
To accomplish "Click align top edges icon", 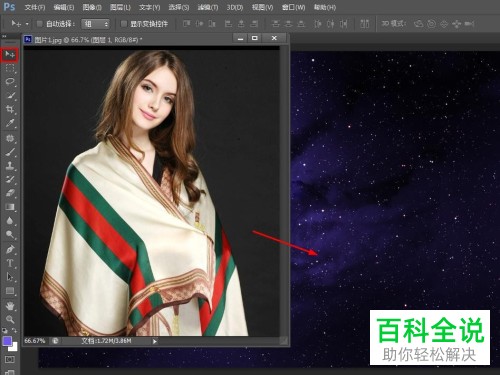I will (x=187, y=24).
